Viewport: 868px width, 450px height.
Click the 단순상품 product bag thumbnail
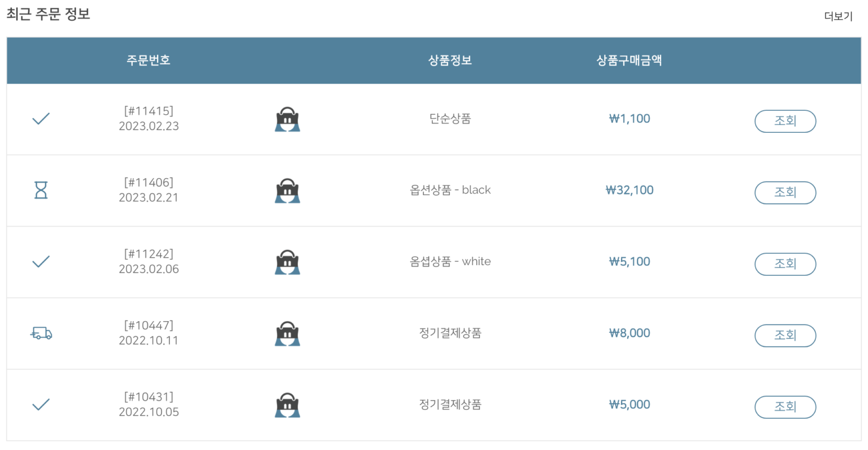click(287, 119)
